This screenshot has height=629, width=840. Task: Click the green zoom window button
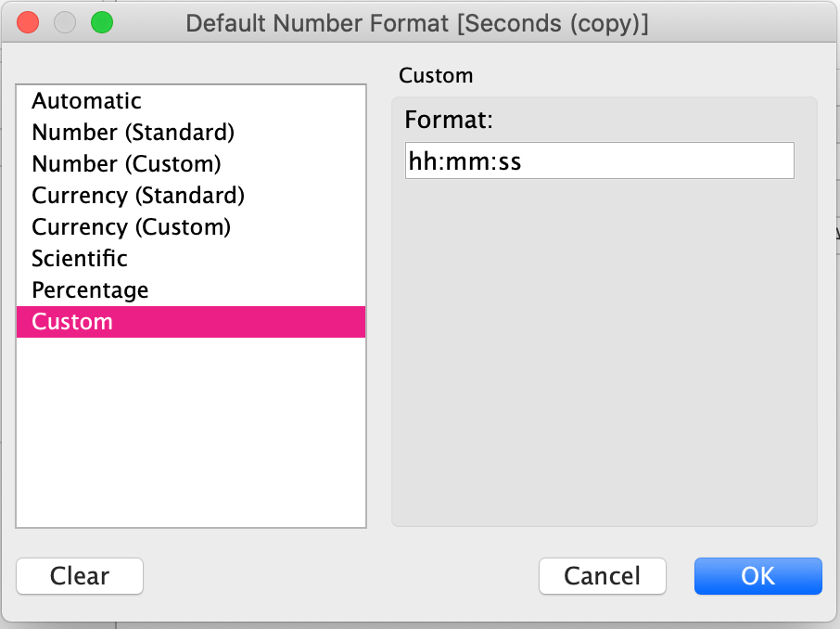(x=101, y=23)
